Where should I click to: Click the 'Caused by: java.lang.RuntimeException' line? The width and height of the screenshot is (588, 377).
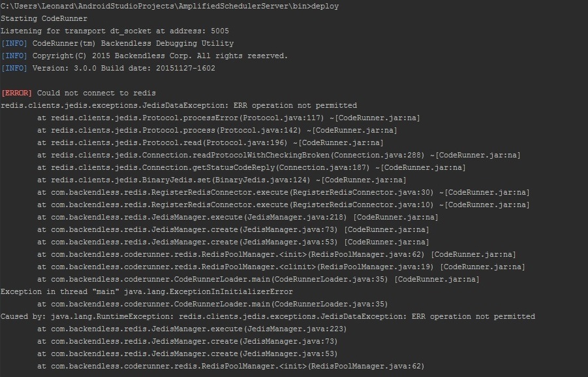[x=268, y=316]
